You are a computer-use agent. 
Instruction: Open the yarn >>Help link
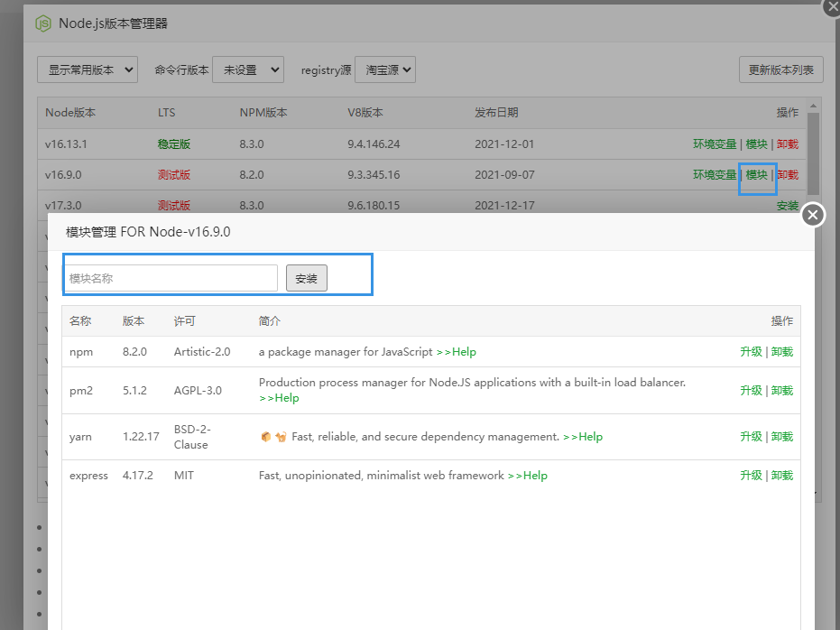[x=583, y=437]
